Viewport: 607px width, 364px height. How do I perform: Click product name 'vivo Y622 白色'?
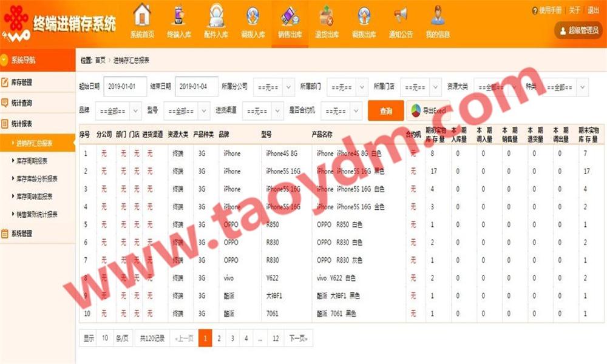click(x=336, y=278)
